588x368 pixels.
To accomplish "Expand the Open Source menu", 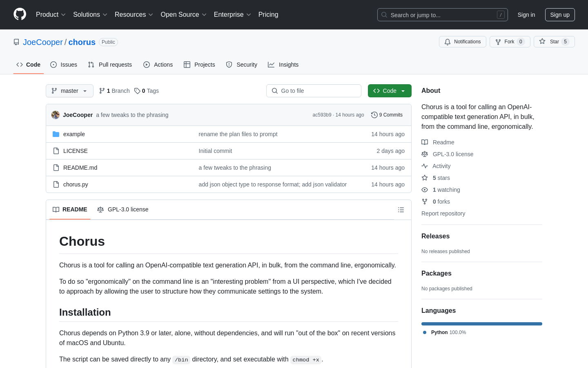I will (183, 15).
